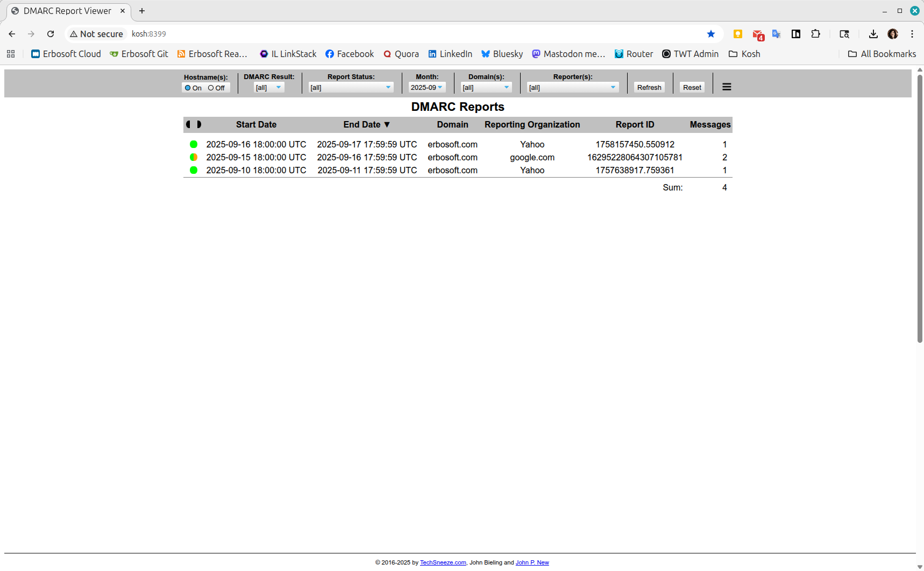
Task: Click the green status dot on the Yahoo row
Action: (193, 144)
